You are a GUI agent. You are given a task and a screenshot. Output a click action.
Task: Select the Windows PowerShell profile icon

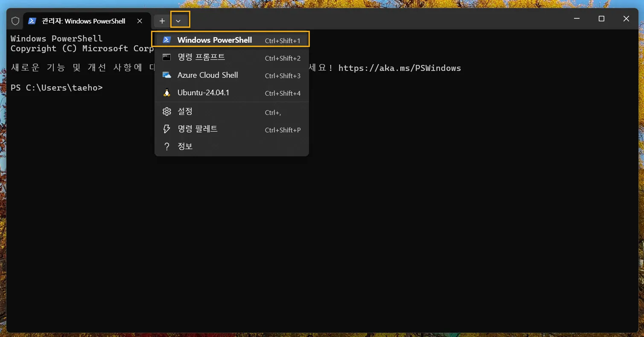(x=166, y=39)
